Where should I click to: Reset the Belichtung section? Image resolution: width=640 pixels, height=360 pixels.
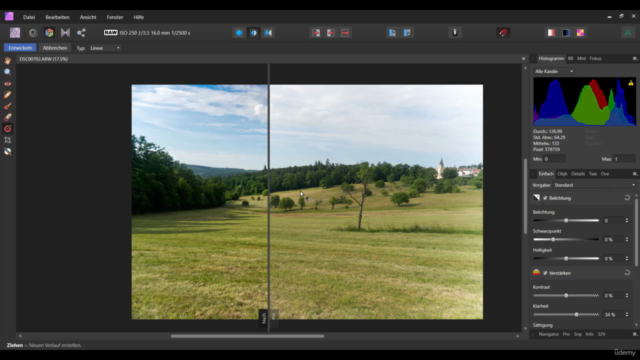tap(627, 198)
